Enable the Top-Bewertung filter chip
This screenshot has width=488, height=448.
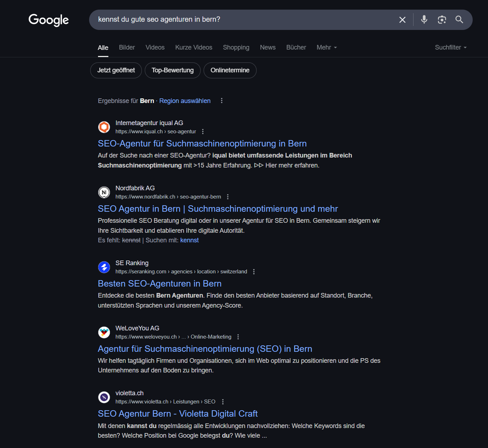pyautogui.click(x=173, y=70)
